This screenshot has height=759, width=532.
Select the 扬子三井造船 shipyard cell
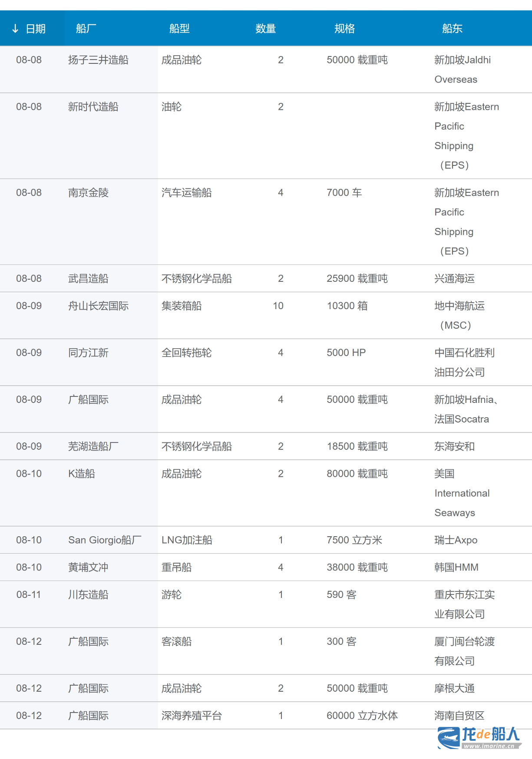coord(98,60)
